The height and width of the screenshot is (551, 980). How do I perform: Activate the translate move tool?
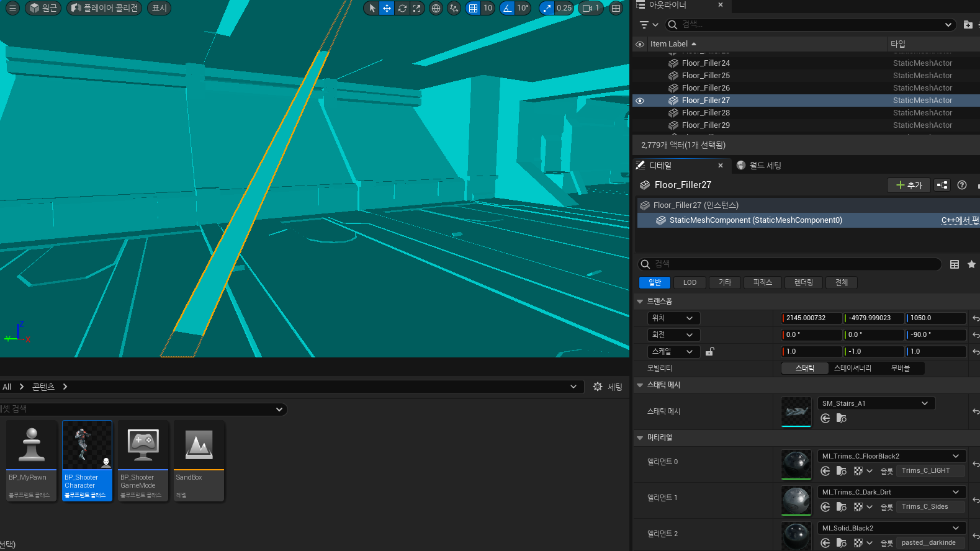pos(387,8)
